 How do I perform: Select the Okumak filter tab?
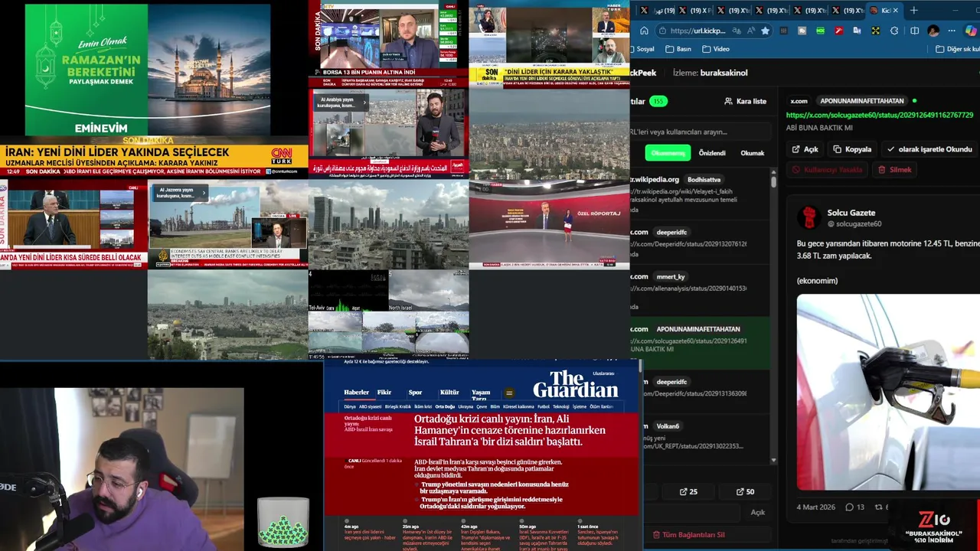point(752,153)
